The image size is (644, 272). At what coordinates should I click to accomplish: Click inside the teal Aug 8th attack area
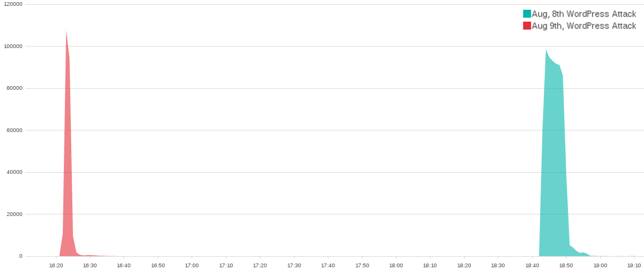(553, 158)
